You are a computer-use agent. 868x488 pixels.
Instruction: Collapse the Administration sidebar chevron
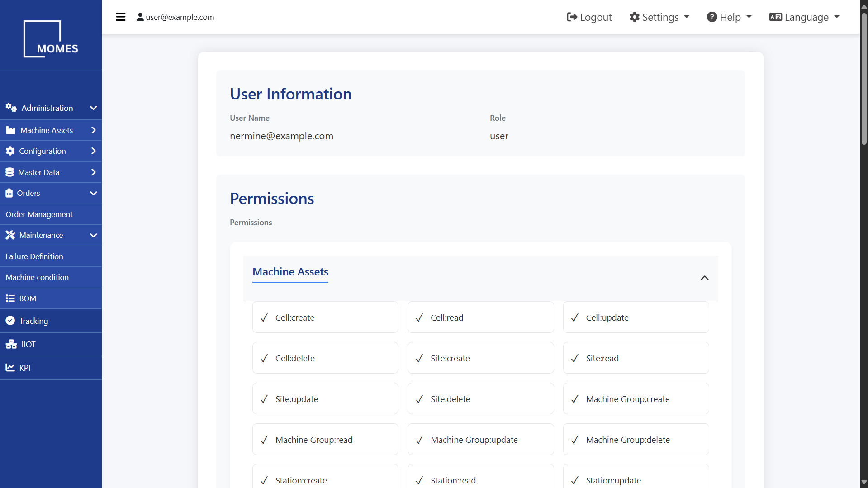click(x=93, y=108)
